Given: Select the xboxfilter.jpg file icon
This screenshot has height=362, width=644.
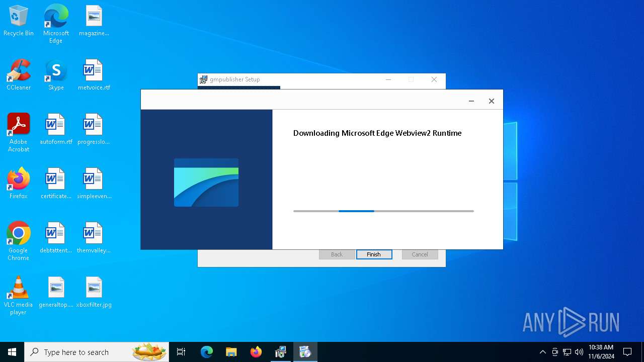Looking at the screenshot, I should [x=94, y=293].
